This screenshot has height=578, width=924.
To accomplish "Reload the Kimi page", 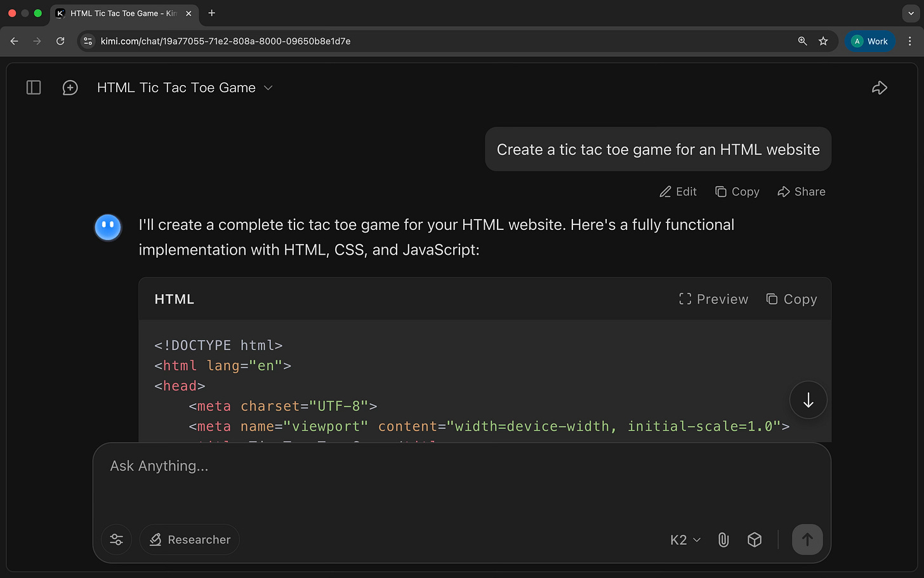I will (x=60, y=41).
